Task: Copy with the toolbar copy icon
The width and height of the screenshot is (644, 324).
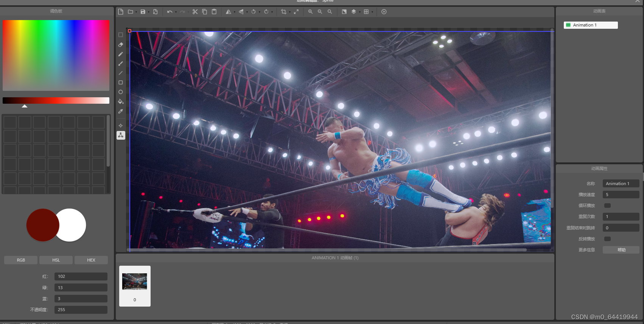Action: [205, 12]
